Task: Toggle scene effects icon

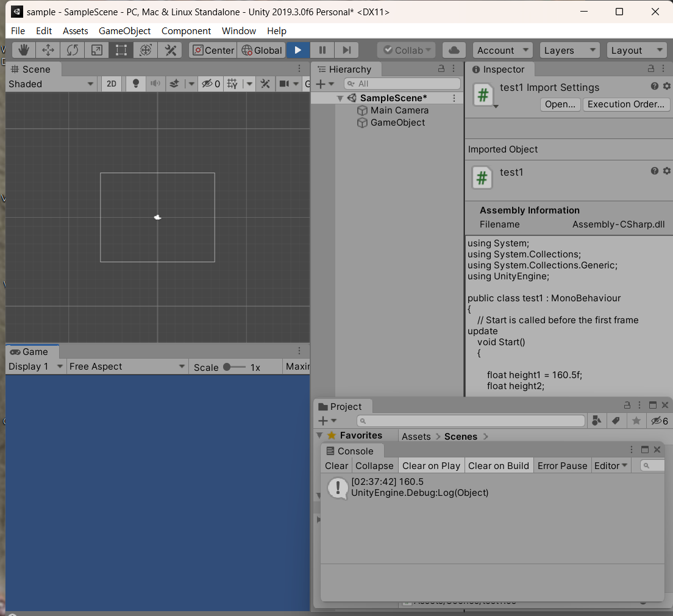Action: point(174,84)
